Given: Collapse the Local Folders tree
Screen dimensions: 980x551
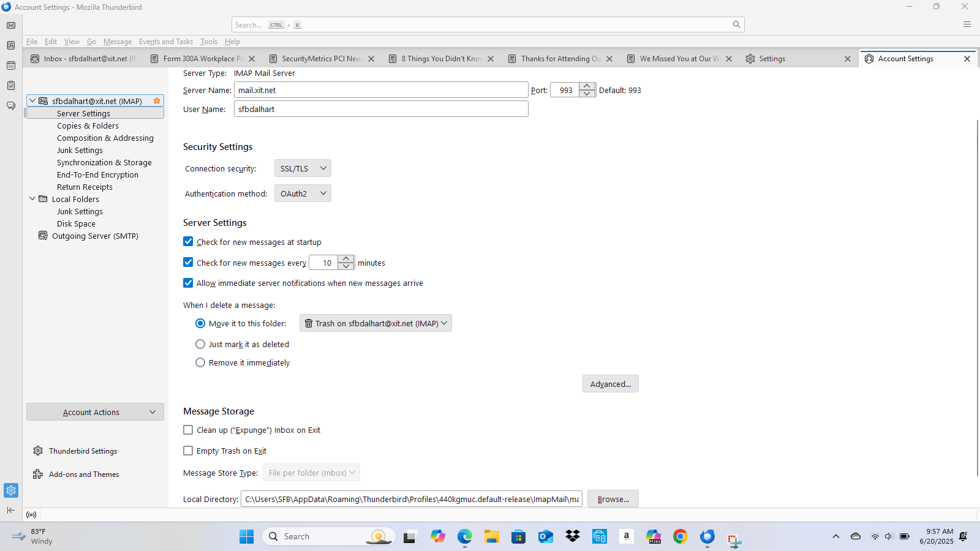Looking at the screenshot, I should pyautogui.click(x=32, y=198).
